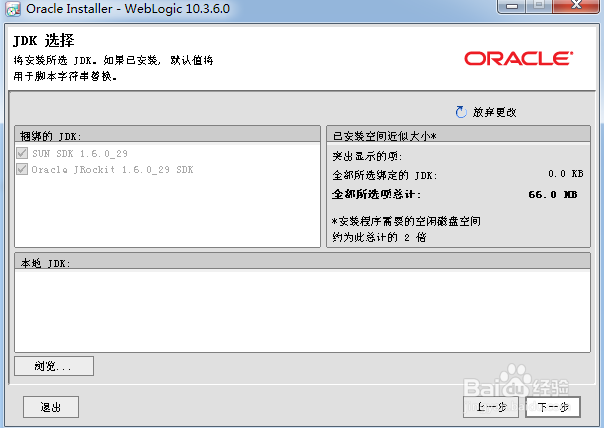604x428 pixels.
Task: Click the ORACLE logo
Action: click(x=518, y=59)
